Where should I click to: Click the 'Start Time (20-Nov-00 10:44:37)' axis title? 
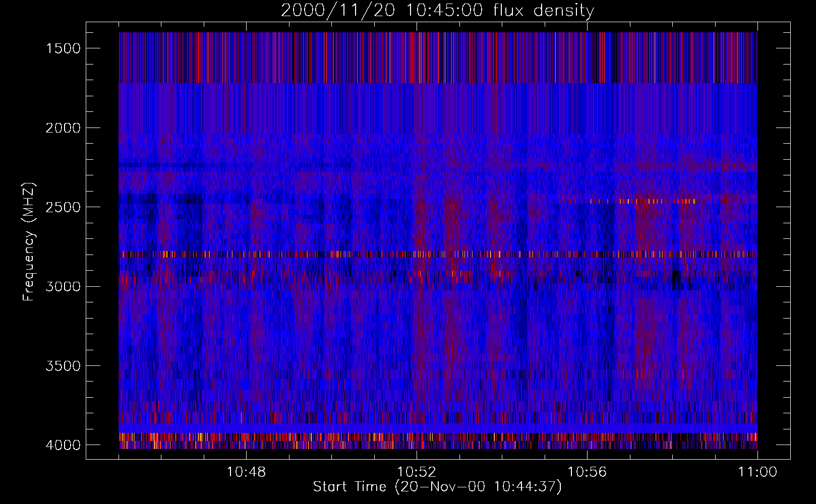point(437,487)
